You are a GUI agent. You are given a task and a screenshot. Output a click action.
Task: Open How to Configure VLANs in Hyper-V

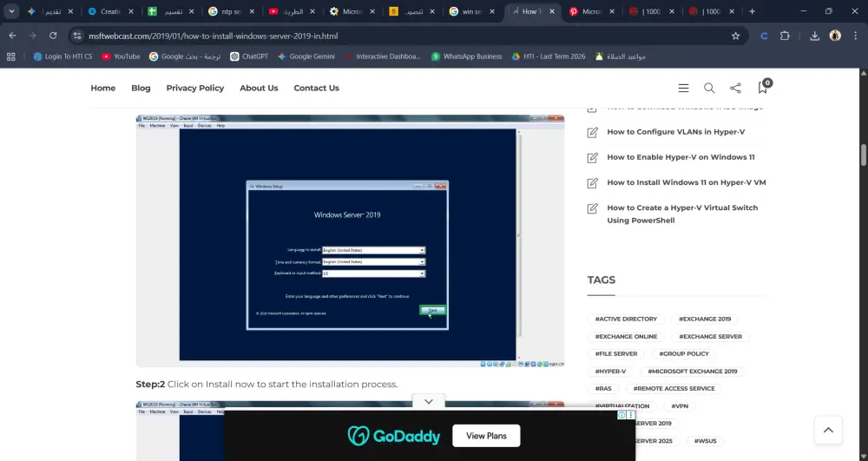(x=675, y=132)
